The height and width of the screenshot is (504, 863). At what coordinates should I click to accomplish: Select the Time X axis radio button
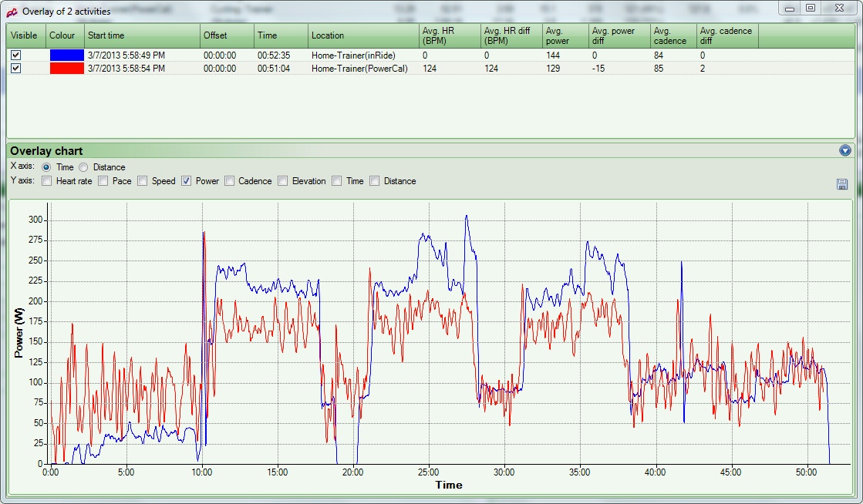click(x=46, y=167)
